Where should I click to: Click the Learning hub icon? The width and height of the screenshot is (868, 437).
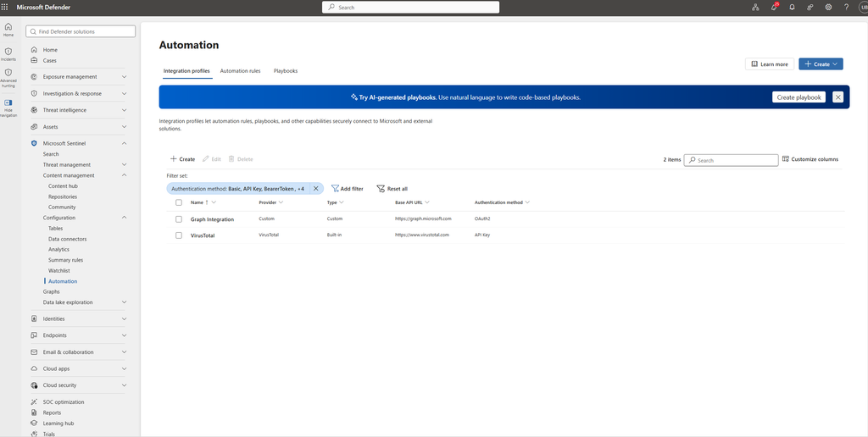[x=34, y=423]
